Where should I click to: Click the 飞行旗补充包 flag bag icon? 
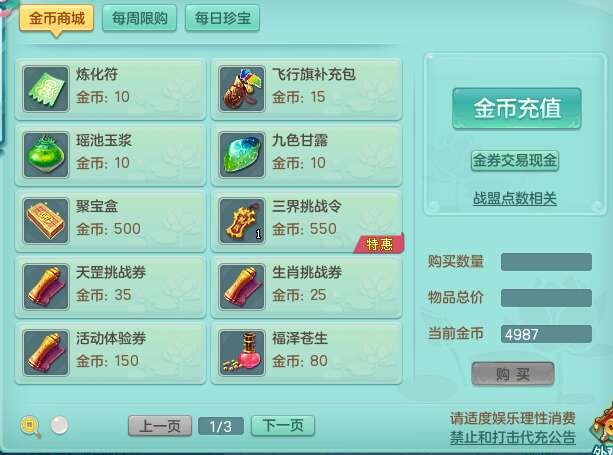242,89
